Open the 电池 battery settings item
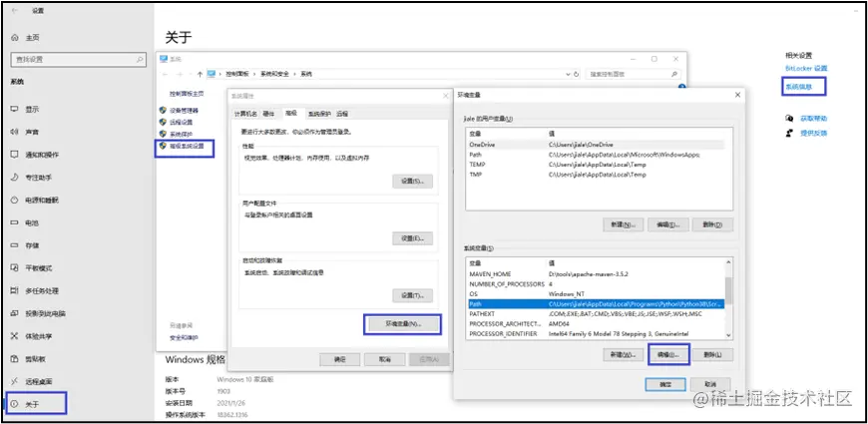868x424 pixels. 26,222
